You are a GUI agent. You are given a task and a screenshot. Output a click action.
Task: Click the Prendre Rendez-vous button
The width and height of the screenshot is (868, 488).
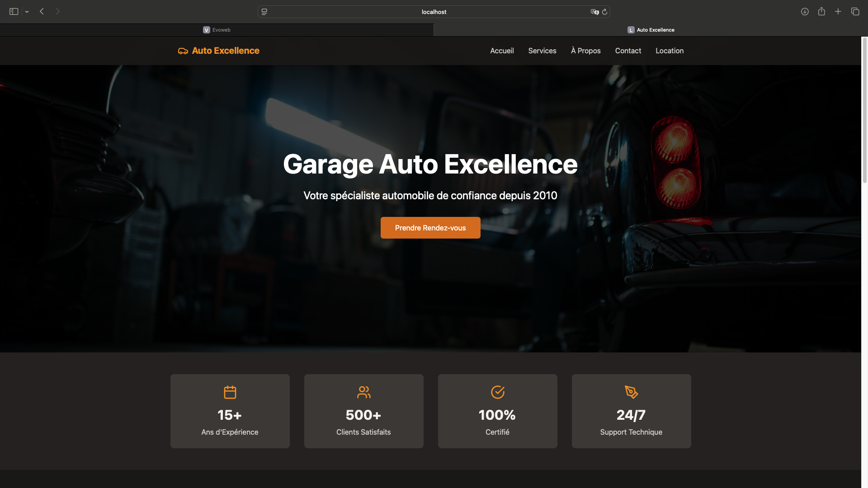[x=430, y=228]
